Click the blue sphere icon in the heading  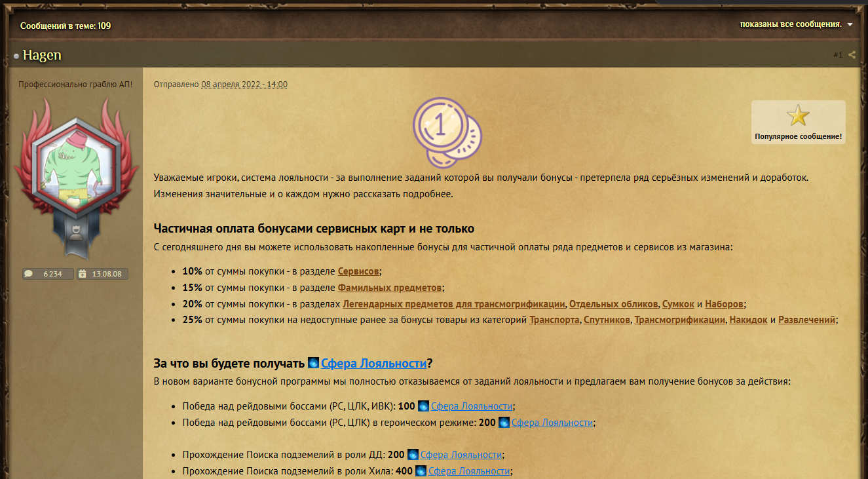pyautogui.click(x=313, y=364)
